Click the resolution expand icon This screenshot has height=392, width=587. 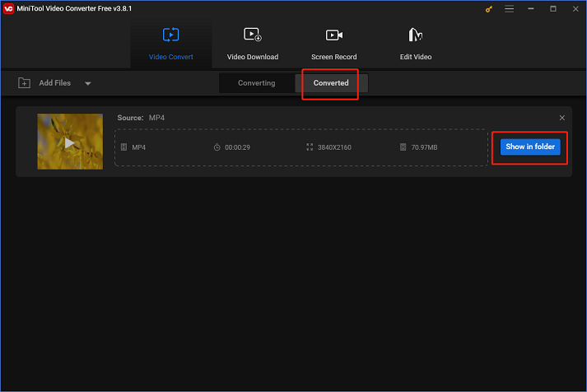pos(310,147)
